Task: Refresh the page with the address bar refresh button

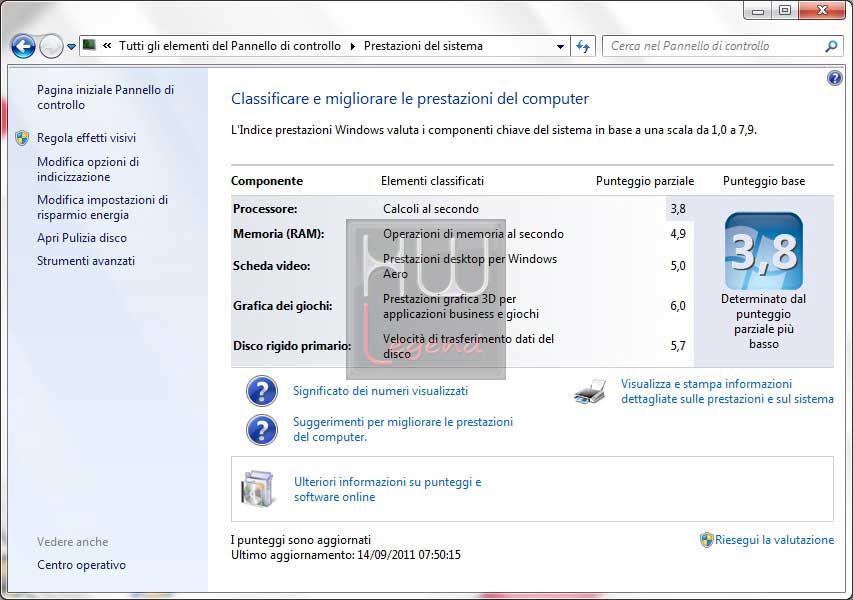Action: tap(583, 47)
